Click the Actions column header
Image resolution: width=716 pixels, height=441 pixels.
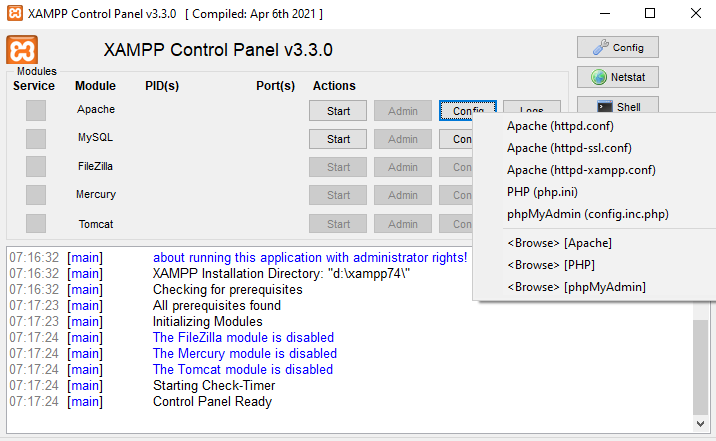(x=334, y=86)
